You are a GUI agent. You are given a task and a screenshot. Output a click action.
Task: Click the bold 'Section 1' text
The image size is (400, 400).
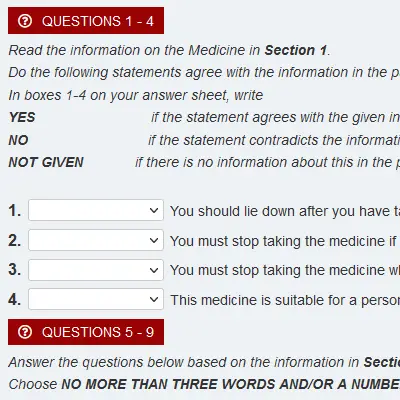tap(296, 50)
